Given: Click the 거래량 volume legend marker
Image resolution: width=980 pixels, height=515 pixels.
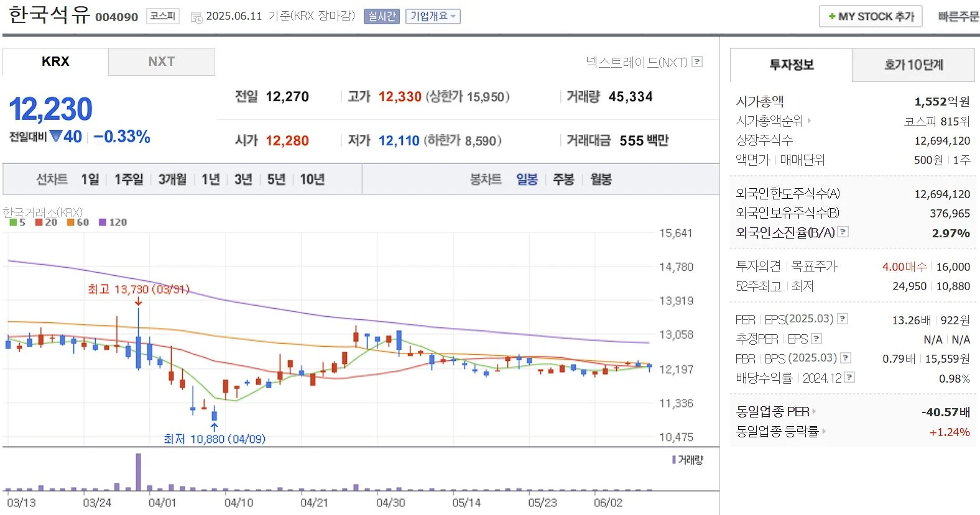Looking at the screenshot, I should pyautogui.click(x=674, y=460).
